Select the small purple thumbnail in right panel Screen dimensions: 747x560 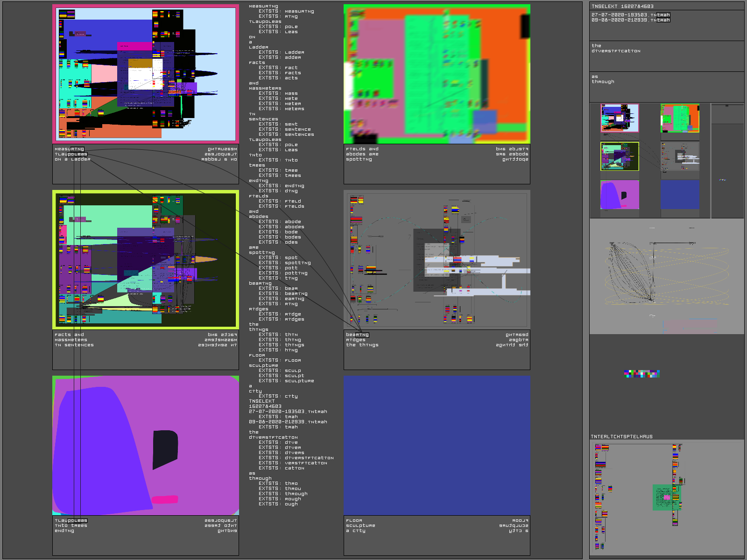pos(620,194)
